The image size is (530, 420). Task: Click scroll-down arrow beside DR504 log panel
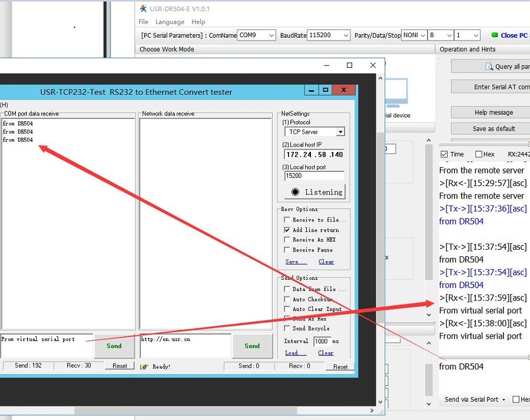tap(429, 315)
